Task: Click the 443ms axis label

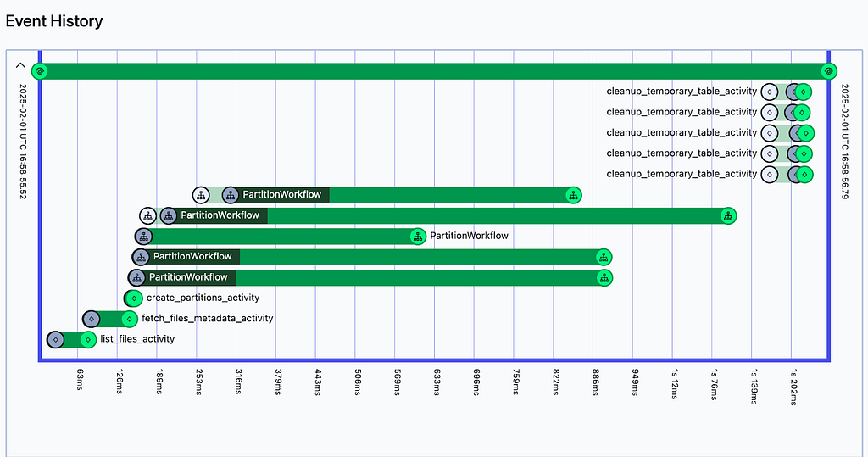Action: click(318, 382)
